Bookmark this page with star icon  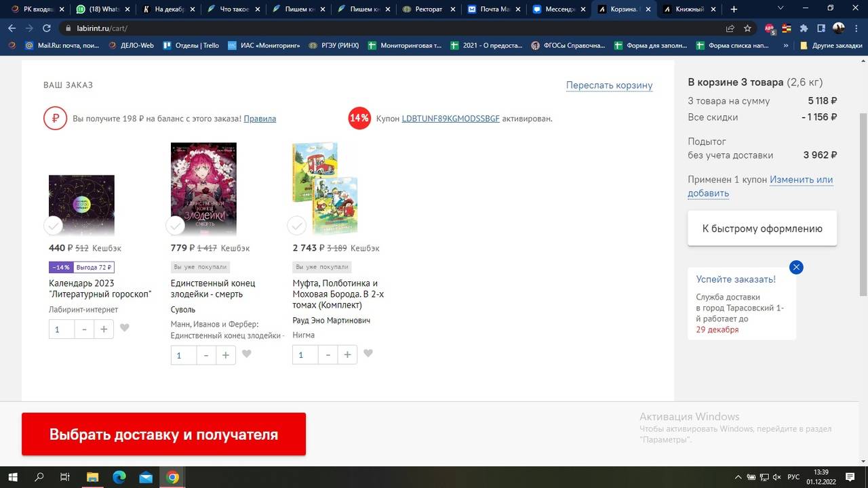747,28
